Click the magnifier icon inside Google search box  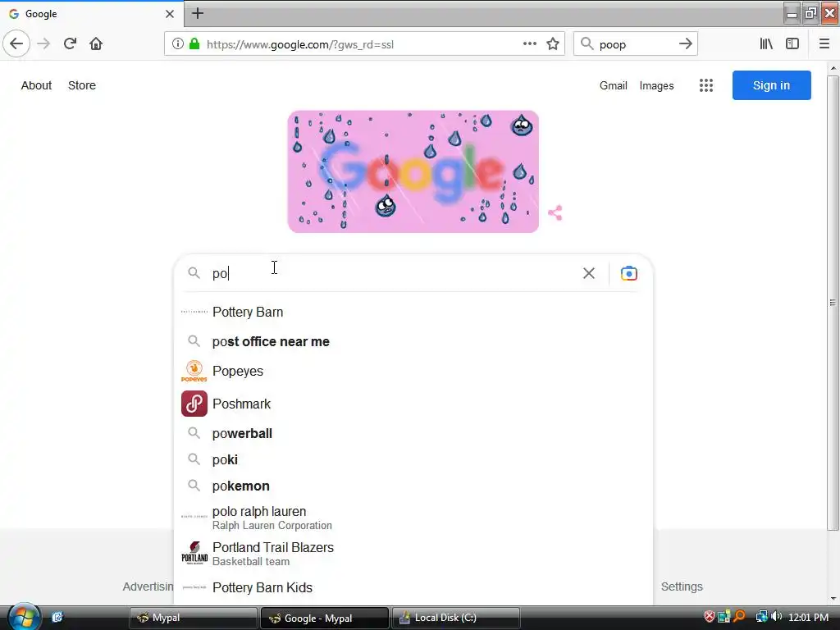pyautogui.click(x=194, y=273)
